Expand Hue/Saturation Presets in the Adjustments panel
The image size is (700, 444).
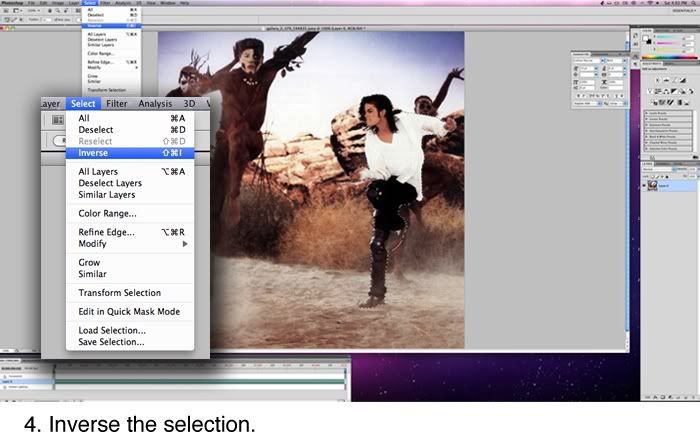(x=668, y=131)
